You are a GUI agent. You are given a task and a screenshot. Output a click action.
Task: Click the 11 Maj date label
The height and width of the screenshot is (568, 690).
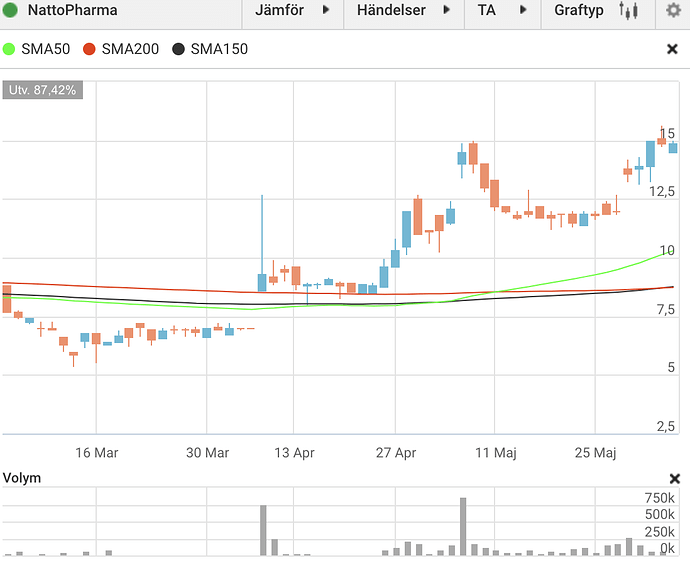(x=495, y=453)
